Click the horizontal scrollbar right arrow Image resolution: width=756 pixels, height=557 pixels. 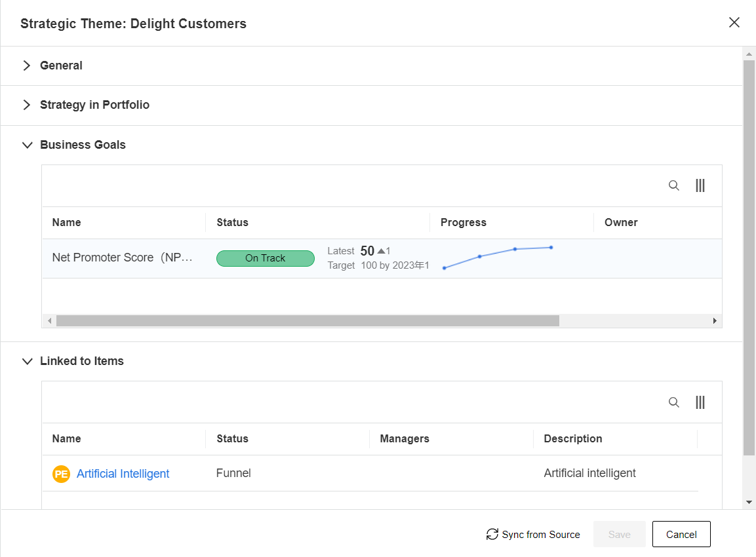pos(715,321)
